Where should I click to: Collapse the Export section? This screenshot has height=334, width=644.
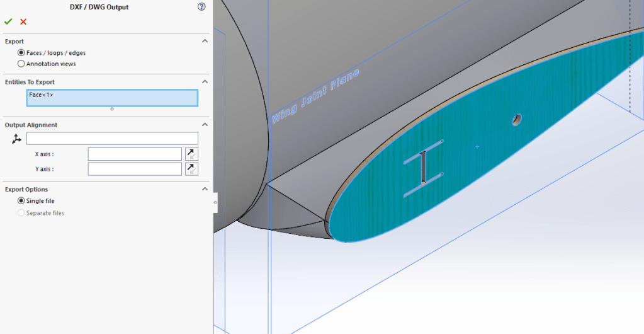coord(205,41)
